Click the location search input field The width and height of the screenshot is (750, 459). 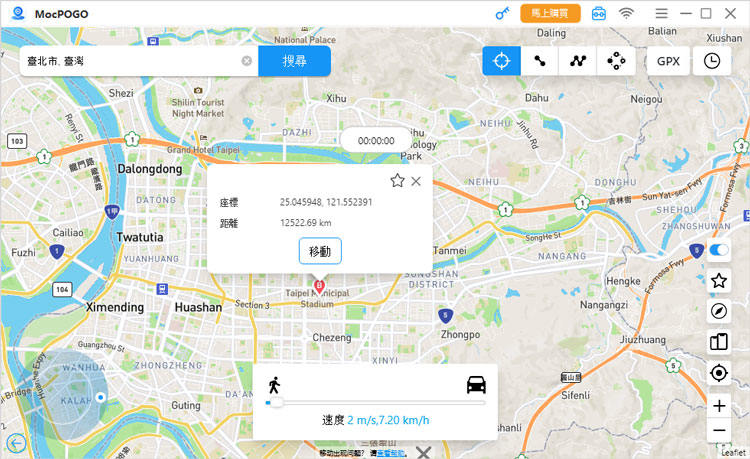tap(130, 61)
